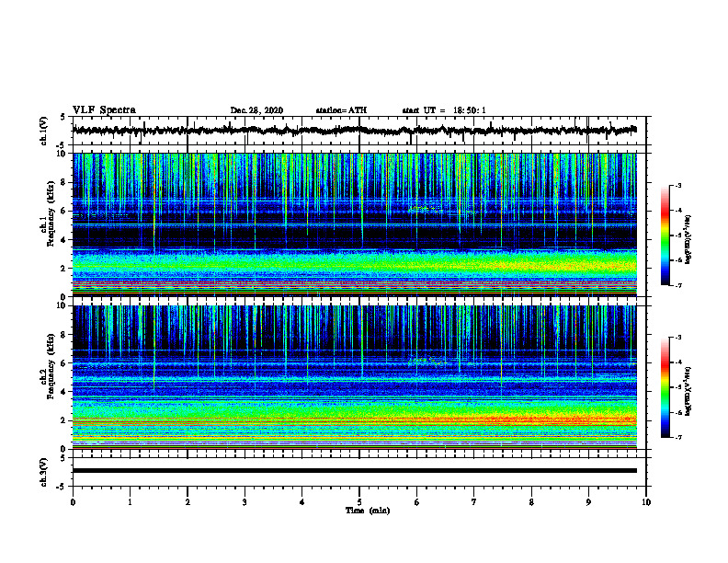The height and width of the screenshot is (563, 728).
Task: Click the ch.2 spectrogram plot
Action: [x=354, y=377]
